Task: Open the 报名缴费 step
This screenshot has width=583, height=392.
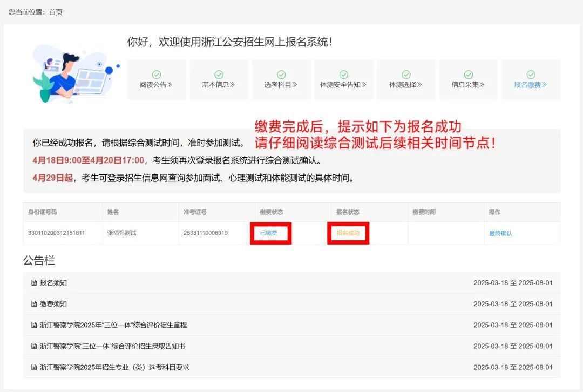Action: point(531,79)
